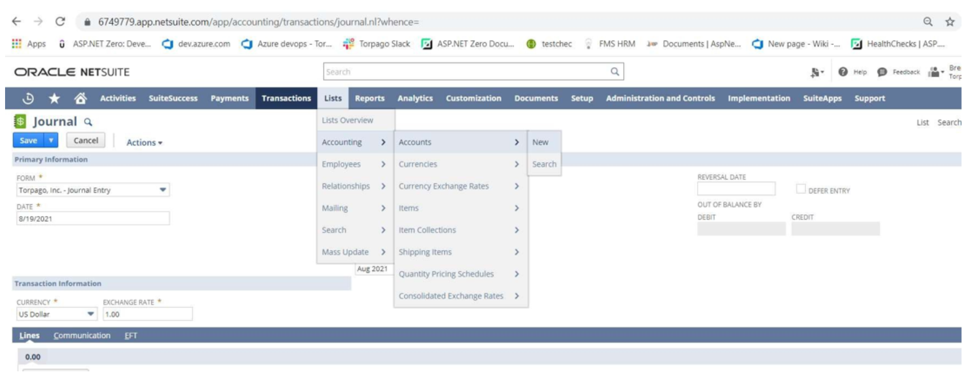This screenshot has width=980, height=386.
Task: Open the Analytics menu
Action: (415, 98)
